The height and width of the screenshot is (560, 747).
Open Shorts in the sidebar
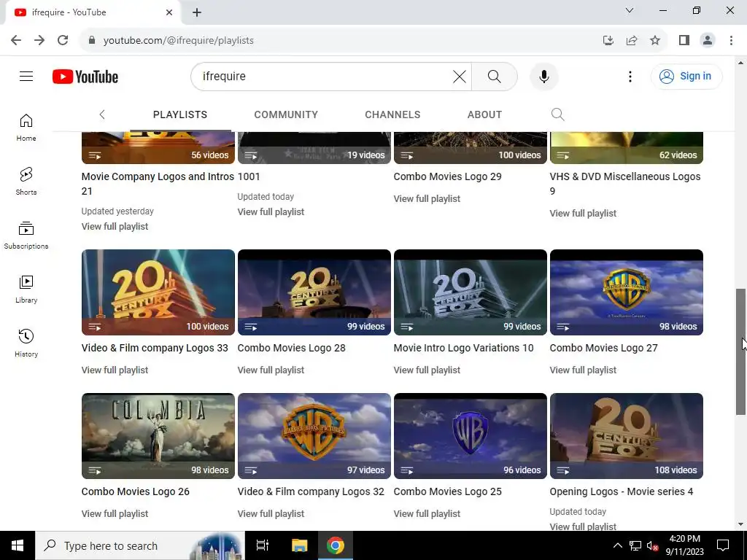pos(26,182)
